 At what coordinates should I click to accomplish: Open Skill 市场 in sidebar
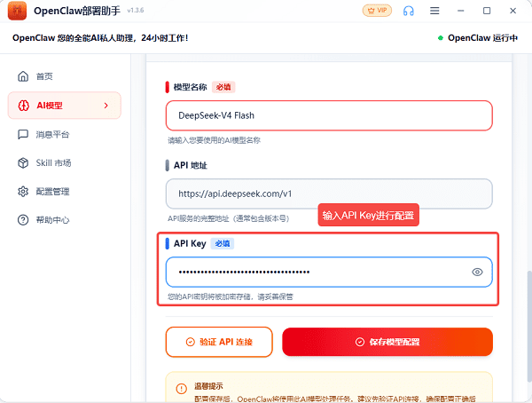click(x=65, y=163)
